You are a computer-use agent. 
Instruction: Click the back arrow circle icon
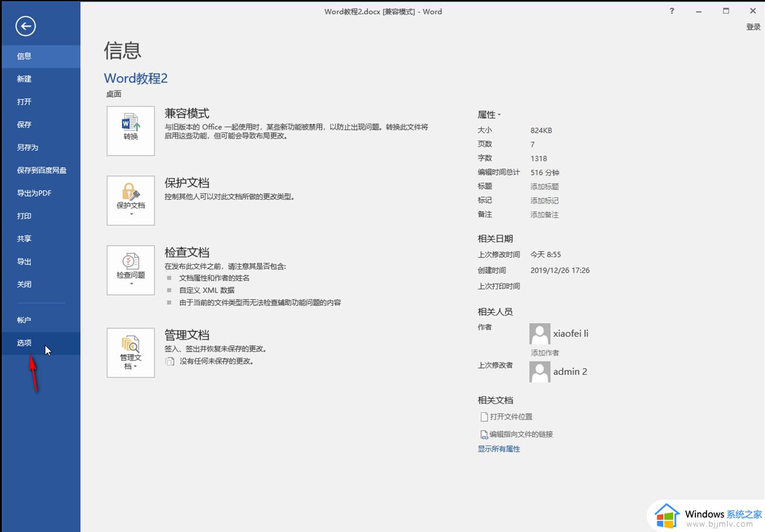pos(26,26)
